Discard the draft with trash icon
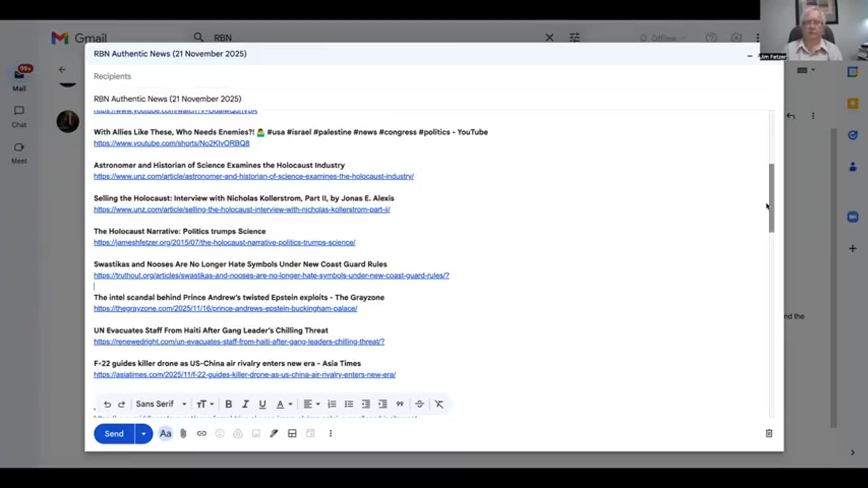The width and height of the screenshot is (868, 488). [769, 433]
